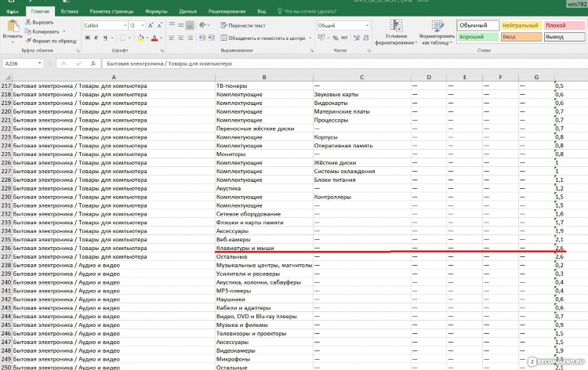This screenshot has width=588, height=370.
Task: Click the increase indent icon
Action: coord(212,38)
